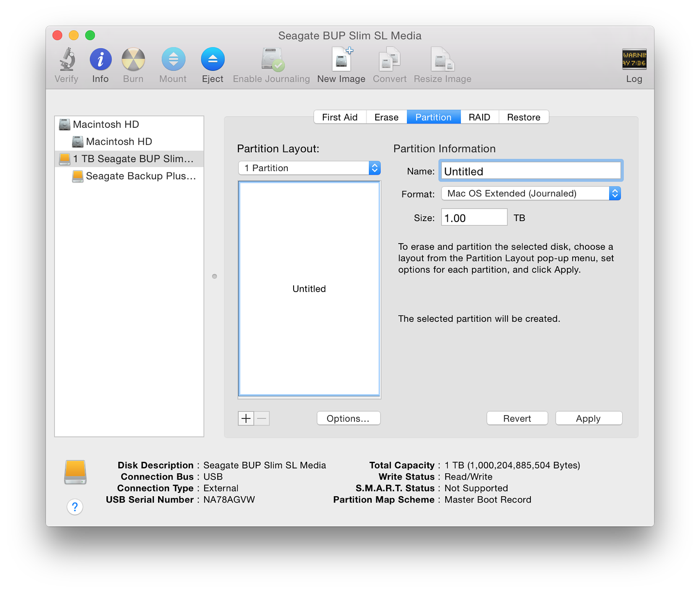Click the External connection type value

(221, 488)
